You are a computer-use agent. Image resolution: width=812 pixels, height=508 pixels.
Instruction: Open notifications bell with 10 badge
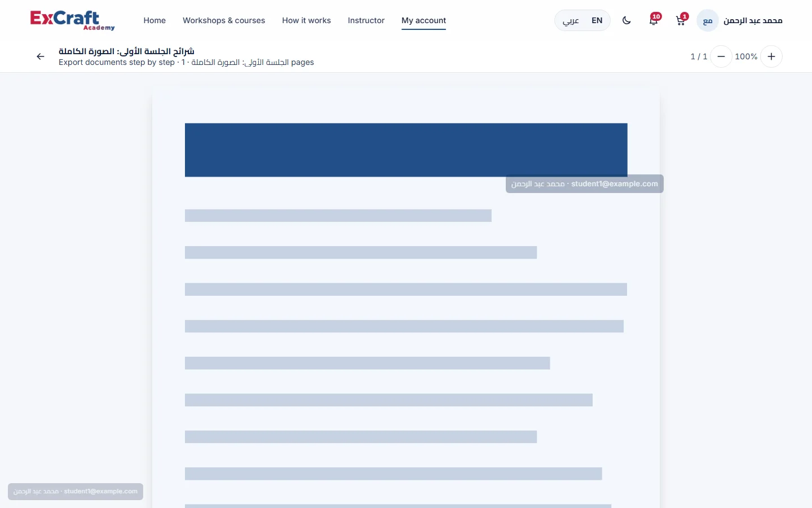pyautogui.click(x=654, y=20)
